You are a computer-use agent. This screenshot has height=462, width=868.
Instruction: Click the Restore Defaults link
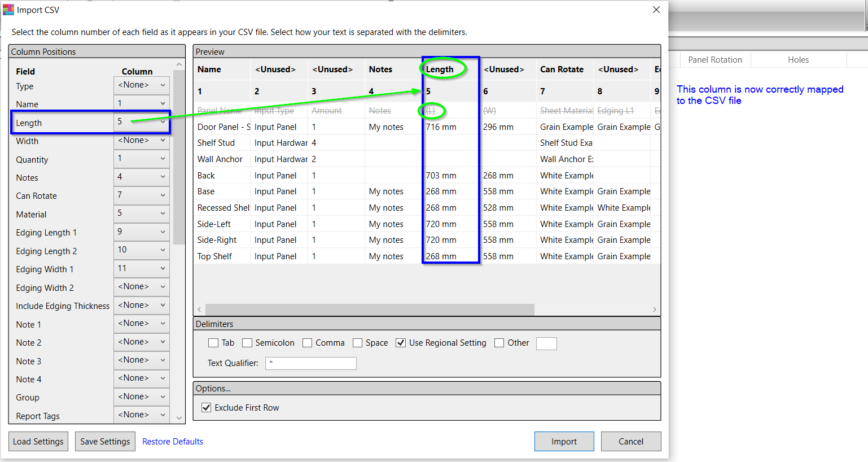coord(173,442)
